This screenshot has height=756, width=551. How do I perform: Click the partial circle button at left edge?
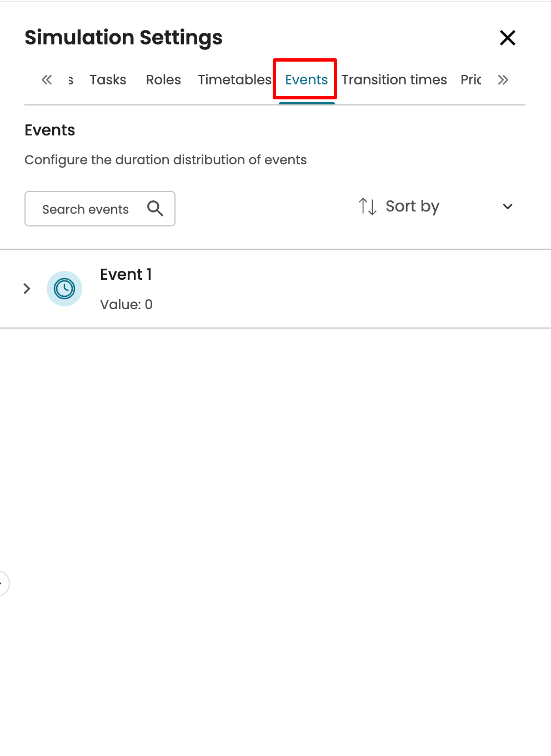pos(3,583)
